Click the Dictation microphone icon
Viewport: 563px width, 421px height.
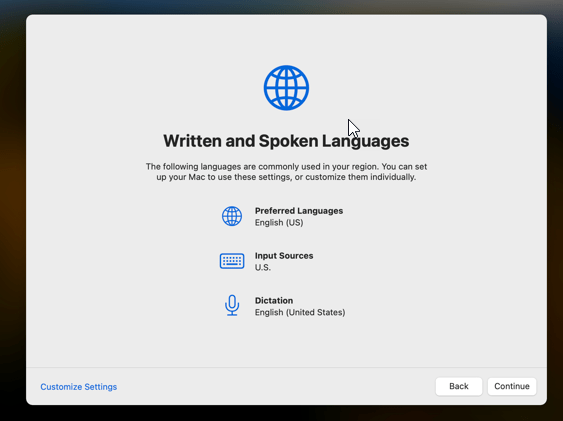pos(232,305)
